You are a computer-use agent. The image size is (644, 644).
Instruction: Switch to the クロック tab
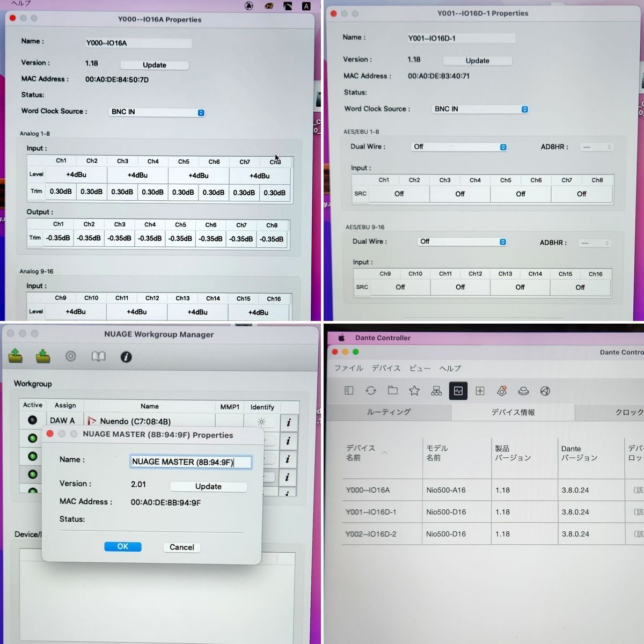point(610,412)
